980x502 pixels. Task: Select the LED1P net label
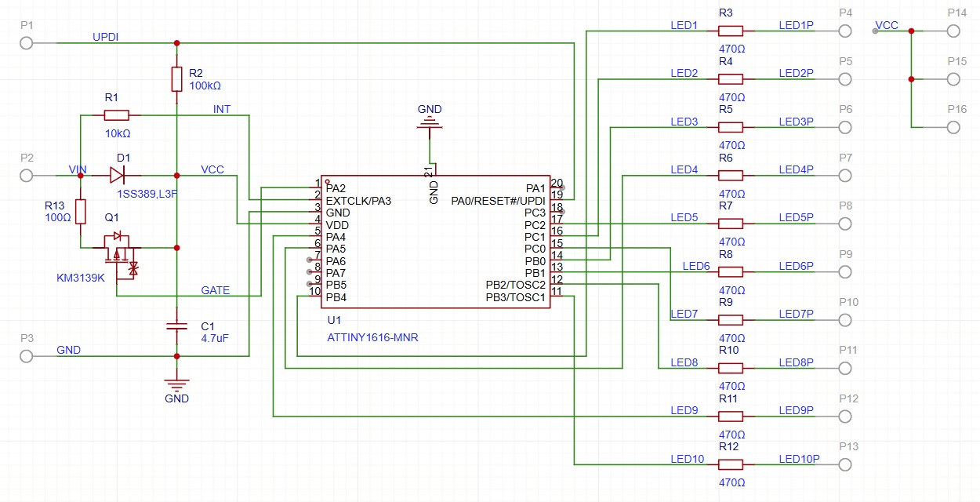point(796,25)
